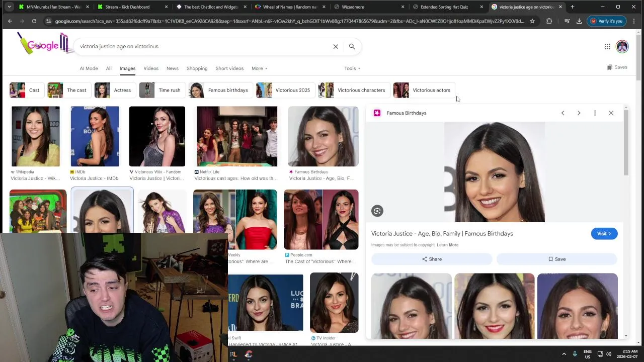Select the News tab

pyautogui.click(x=173, y=68)
